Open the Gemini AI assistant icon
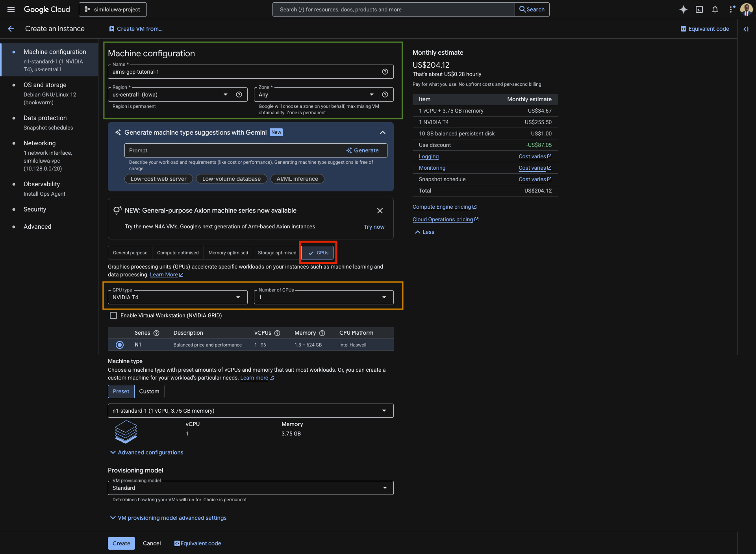This screenshot has width=756, height=554. pos(683,9)
